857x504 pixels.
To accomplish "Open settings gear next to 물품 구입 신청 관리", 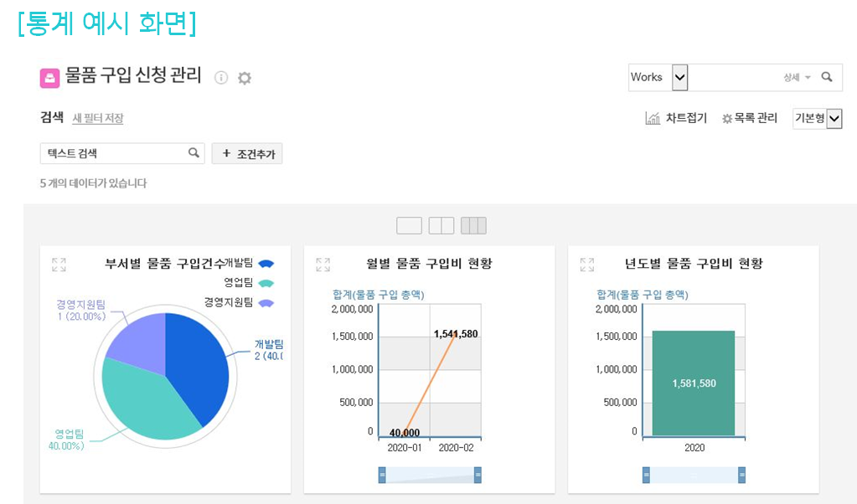I will coord(244,78).
